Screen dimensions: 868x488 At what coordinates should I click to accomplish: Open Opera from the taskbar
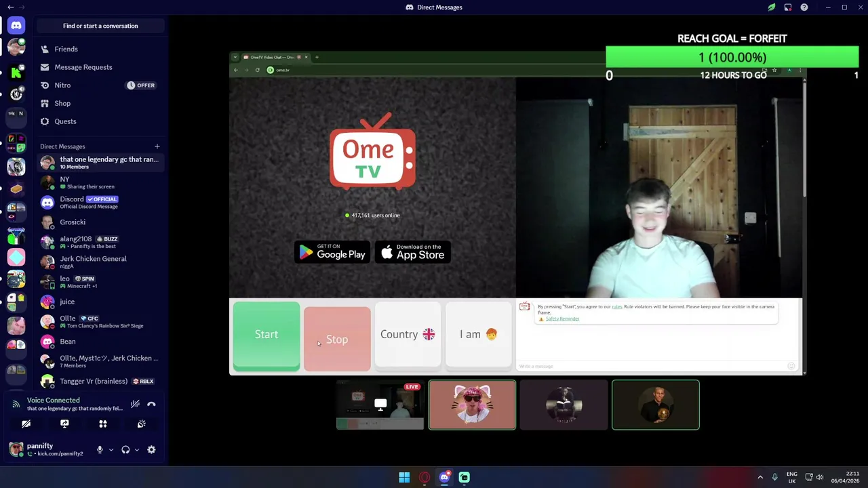pyautogui.click(x=425, y=477)
